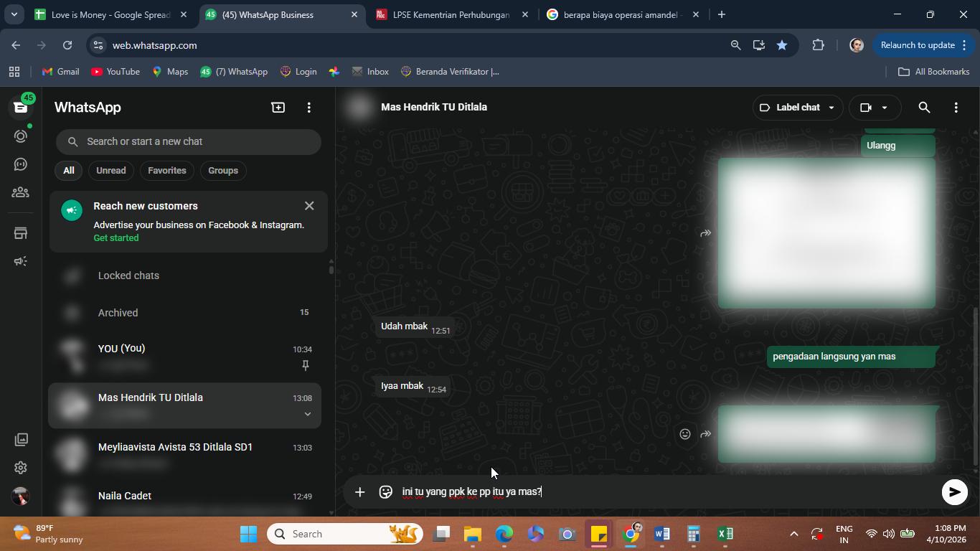Click Get started advertising link
This screenshot has height=551, width=980.
116,238
